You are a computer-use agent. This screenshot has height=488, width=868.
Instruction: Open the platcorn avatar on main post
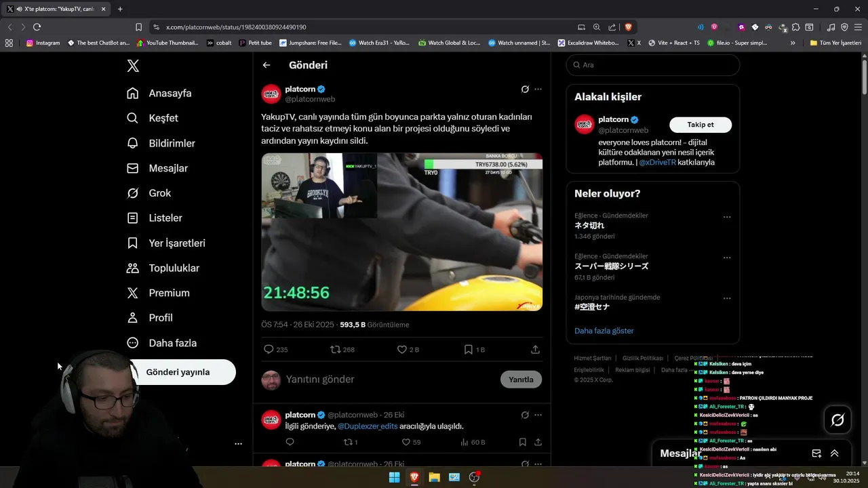click(x=271, y=94)
